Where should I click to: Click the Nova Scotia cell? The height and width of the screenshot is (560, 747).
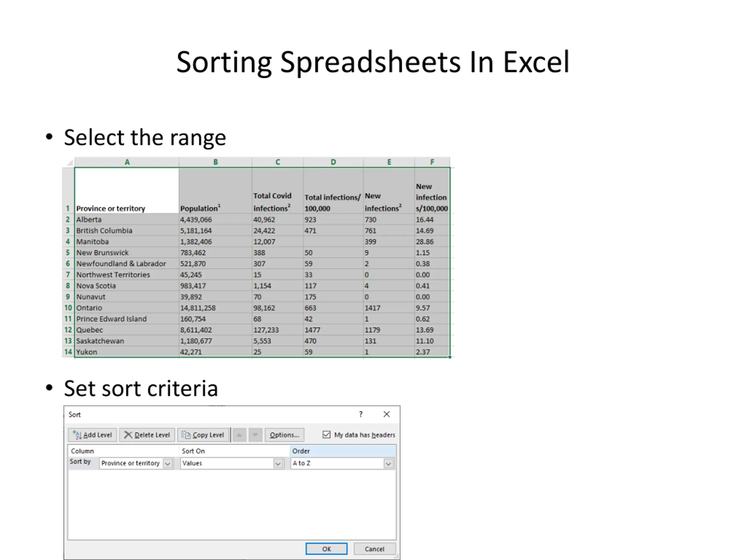click(127, 286)
